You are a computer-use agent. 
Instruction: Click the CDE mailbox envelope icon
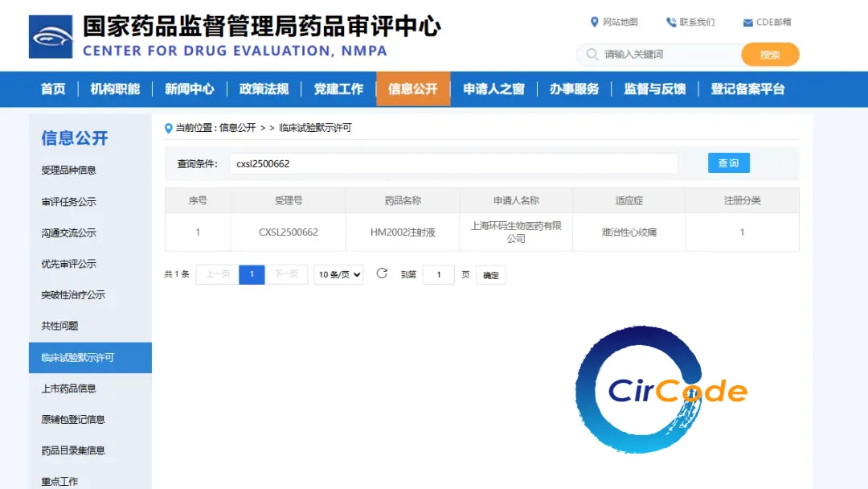[x=747, y=23]
